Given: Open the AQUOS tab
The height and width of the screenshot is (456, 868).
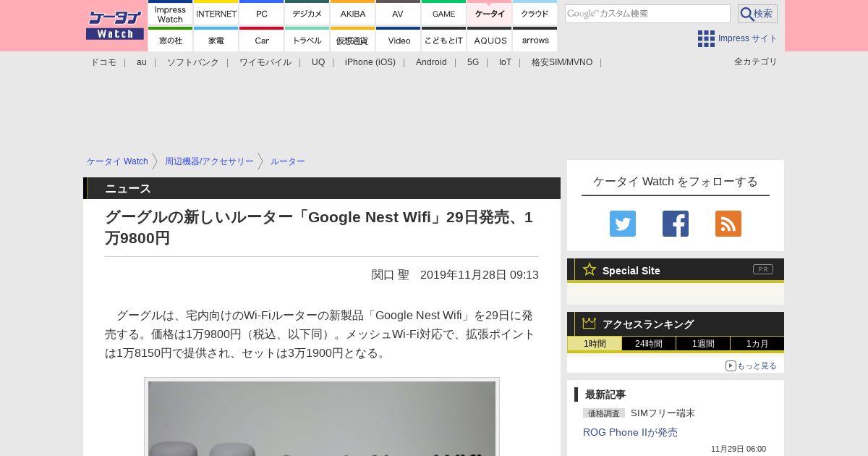Looking at the screenshot, I should 490,39.
